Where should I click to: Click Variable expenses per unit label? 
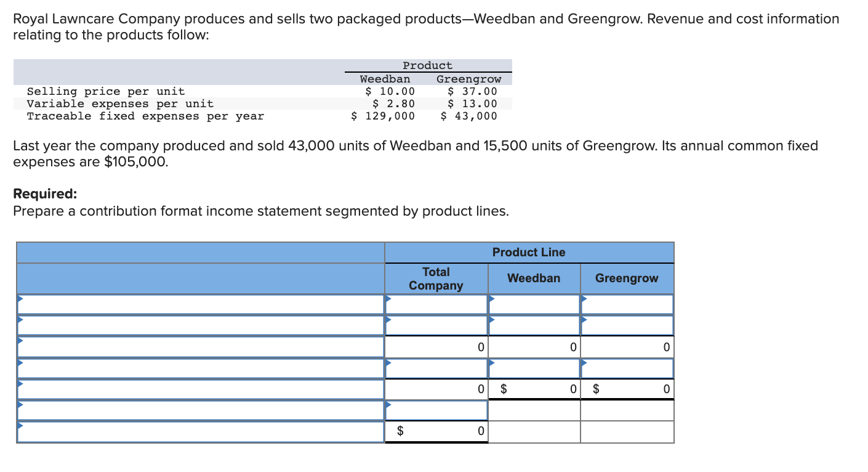tap(120, 104)
